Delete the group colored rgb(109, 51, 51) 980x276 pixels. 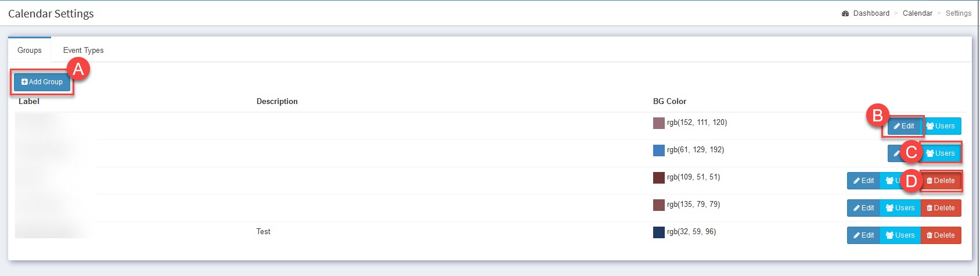[941, 181]
